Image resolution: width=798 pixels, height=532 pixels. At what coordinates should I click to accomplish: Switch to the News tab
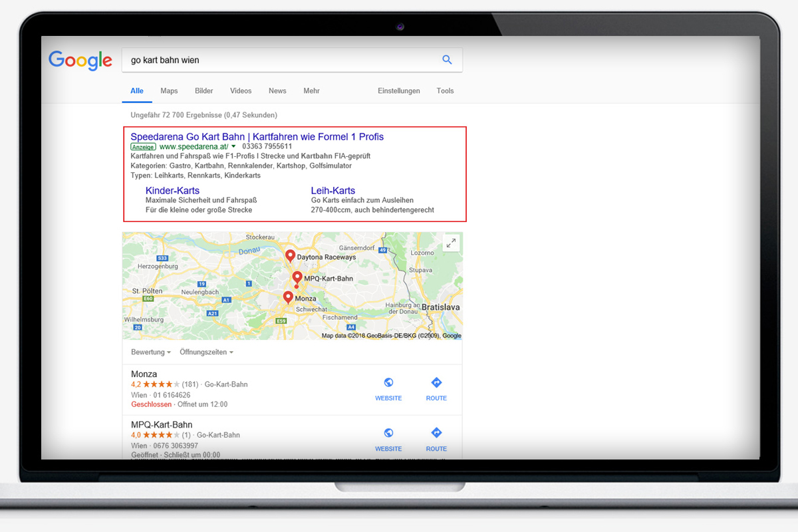tap(277, 91)
